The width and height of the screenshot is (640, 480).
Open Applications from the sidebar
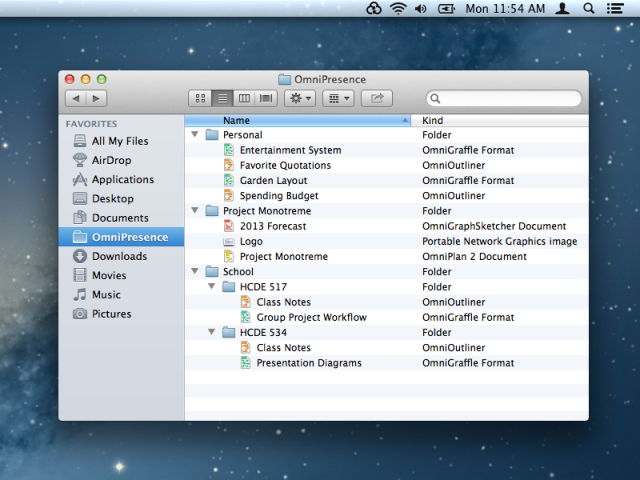coord(123,180)
